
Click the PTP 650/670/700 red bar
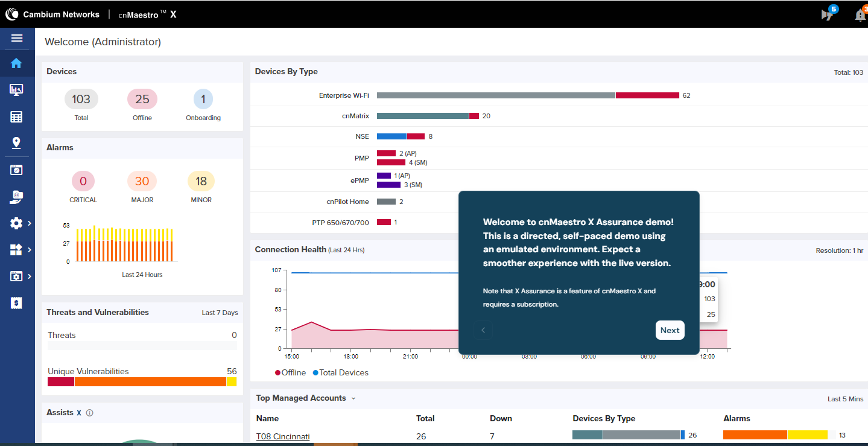384,222
